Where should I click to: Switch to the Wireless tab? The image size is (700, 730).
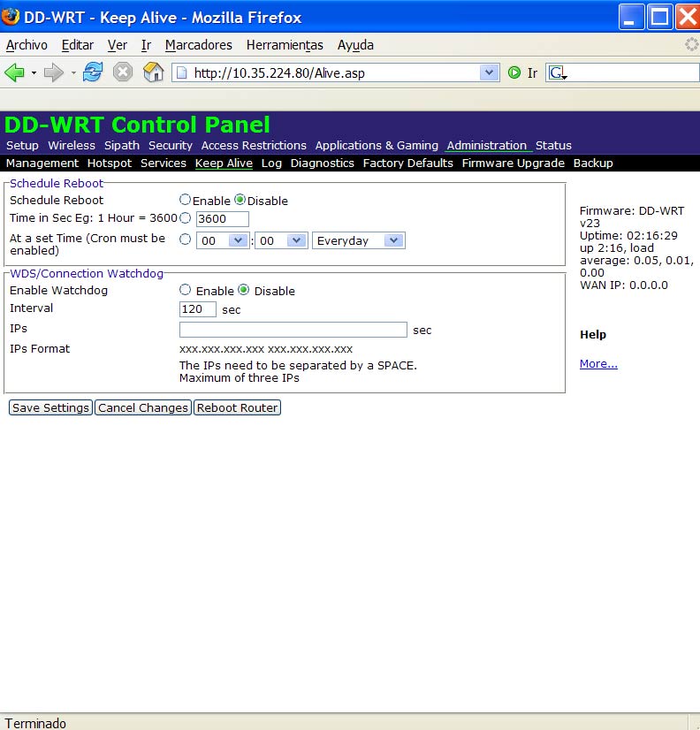point(72,146)
